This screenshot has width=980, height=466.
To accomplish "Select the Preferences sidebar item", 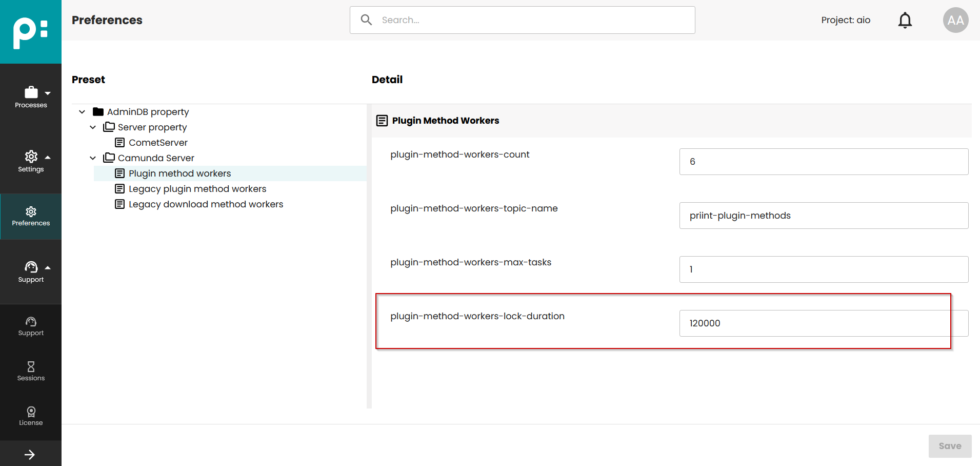I will (x=31, y=216).
